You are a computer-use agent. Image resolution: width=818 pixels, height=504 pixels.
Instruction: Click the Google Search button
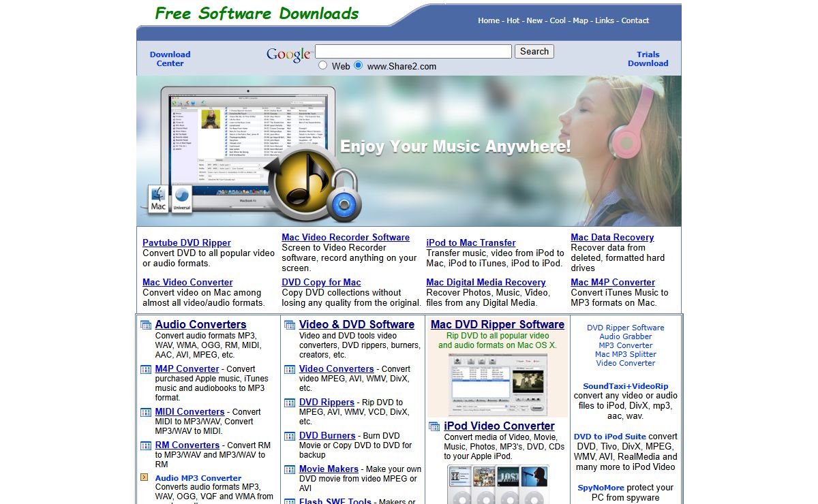tap(534, 51)
